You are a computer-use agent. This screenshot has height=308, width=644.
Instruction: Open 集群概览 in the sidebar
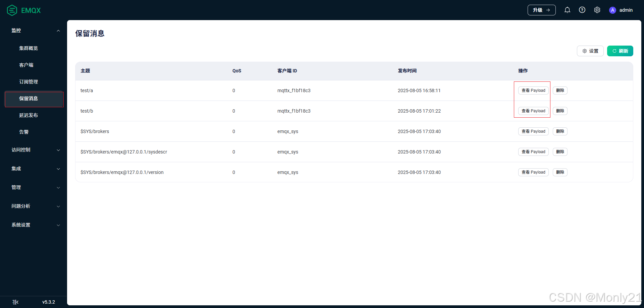(29, 48)
